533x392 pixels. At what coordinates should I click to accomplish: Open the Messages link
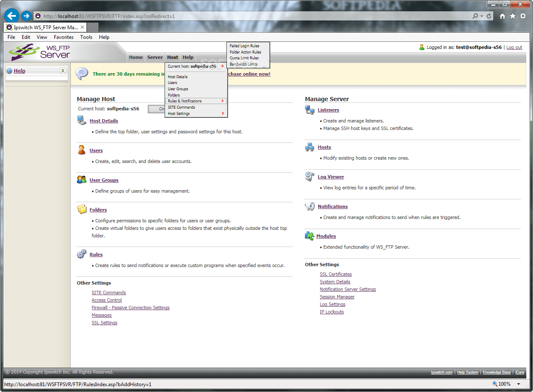click(102, 316)
